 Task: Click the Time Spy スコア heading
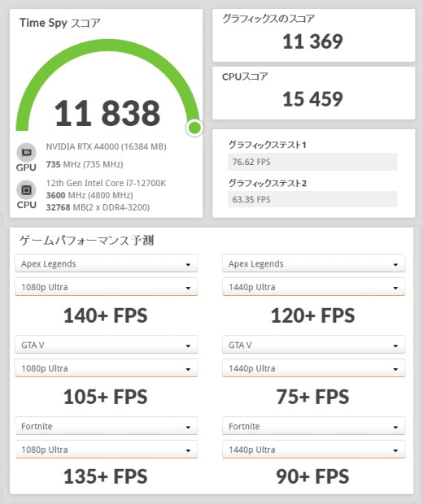click(60, 23)
